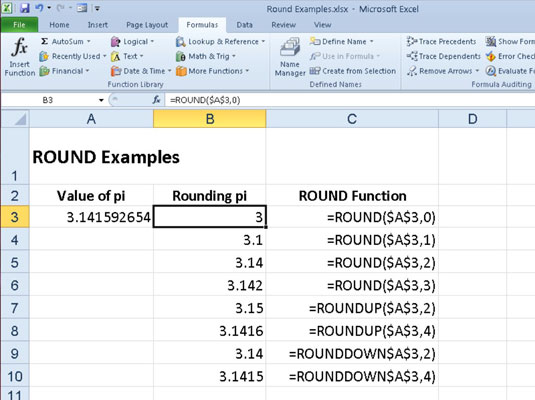535x400 pixels.
Task: Open the Logical functions icon
Action: coord(116,42)
